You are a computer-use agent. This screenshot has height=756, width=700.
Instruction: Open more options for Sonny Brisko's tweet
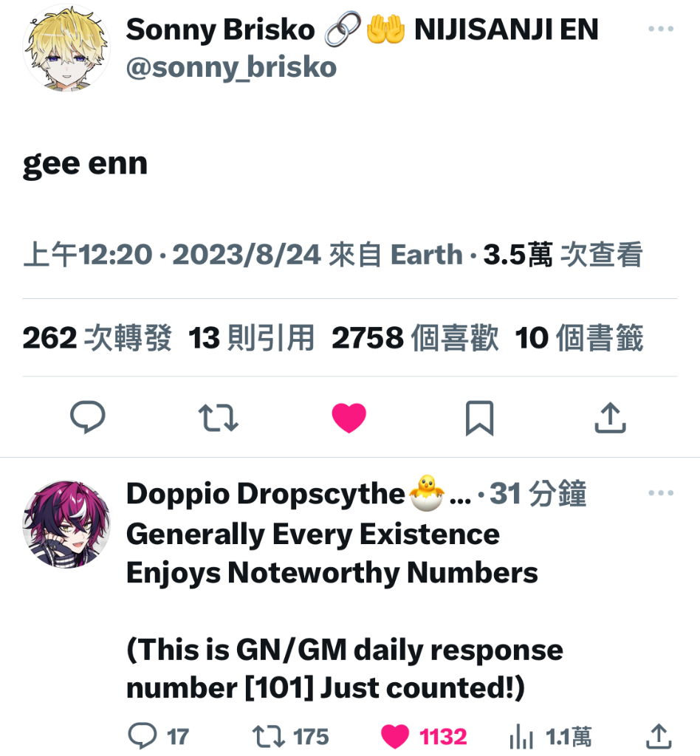661,29
